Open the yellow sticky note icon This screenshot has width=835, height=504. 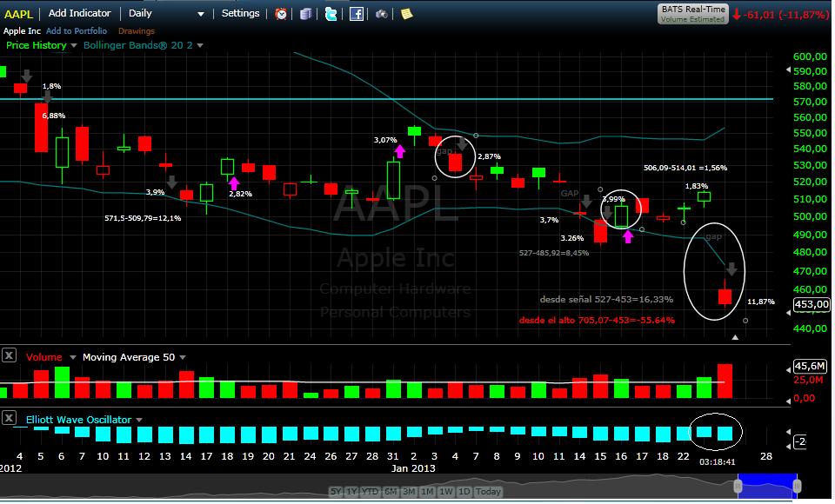[x=406, y=14]
